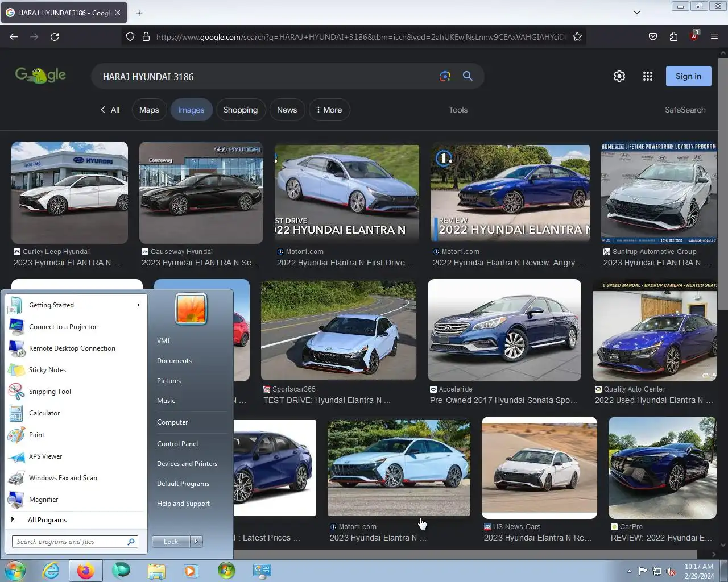728x582 pixels.
Task: Open Windows Media Player taskbar icon
Action: [x=191, y=571]
